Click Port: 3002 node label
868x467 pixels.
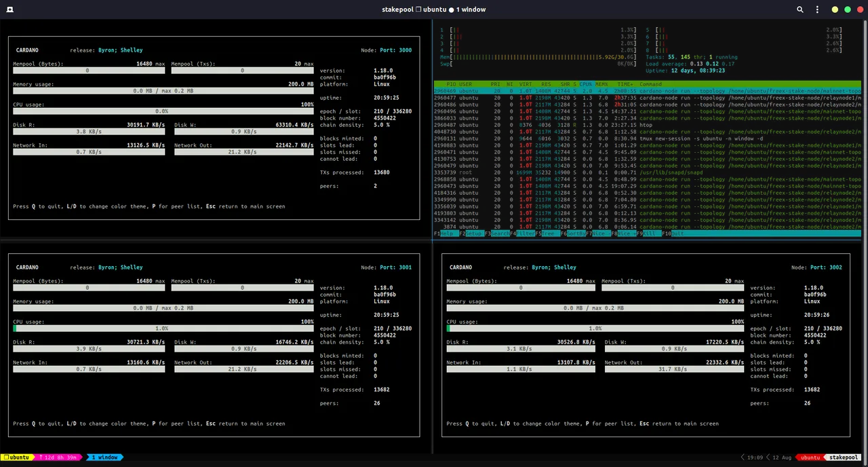click(826, 267)
